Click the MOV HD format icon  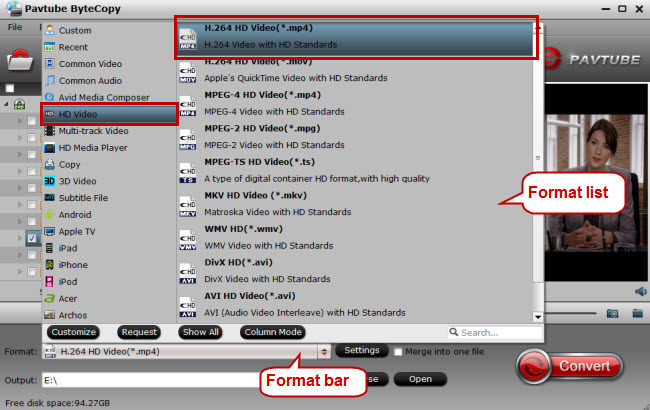188,73
